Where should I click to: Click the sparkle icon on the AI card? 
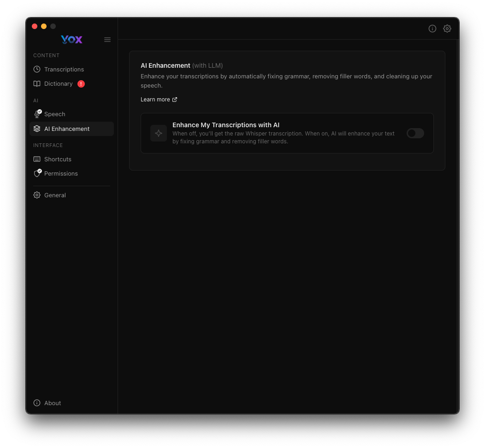158,133
